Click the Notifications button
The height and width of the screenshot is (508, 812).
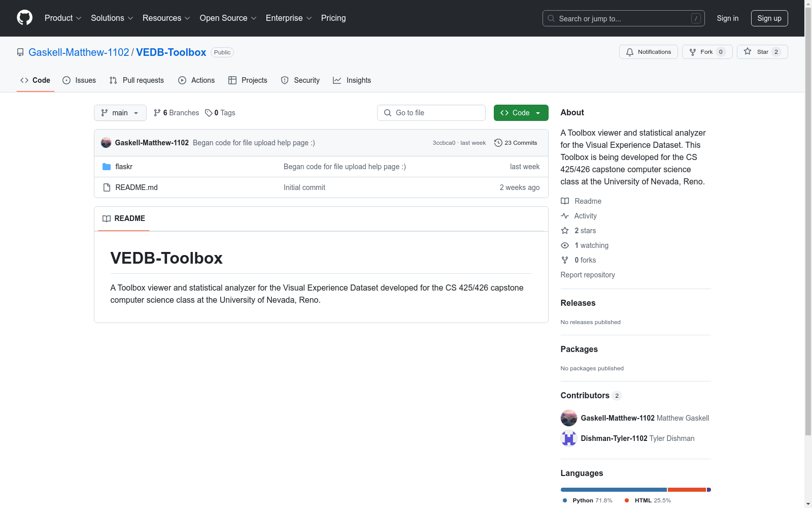[x=649, y=52]
